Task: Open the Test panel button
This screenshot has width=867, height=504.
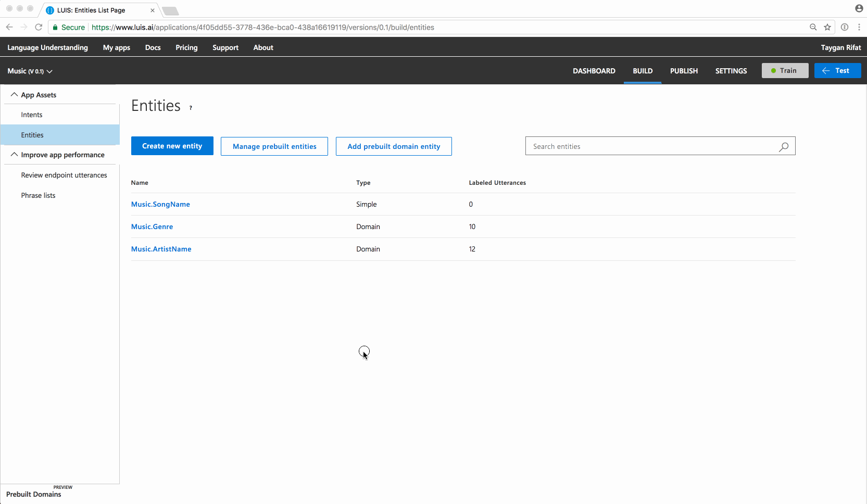Action: point(837,70)
